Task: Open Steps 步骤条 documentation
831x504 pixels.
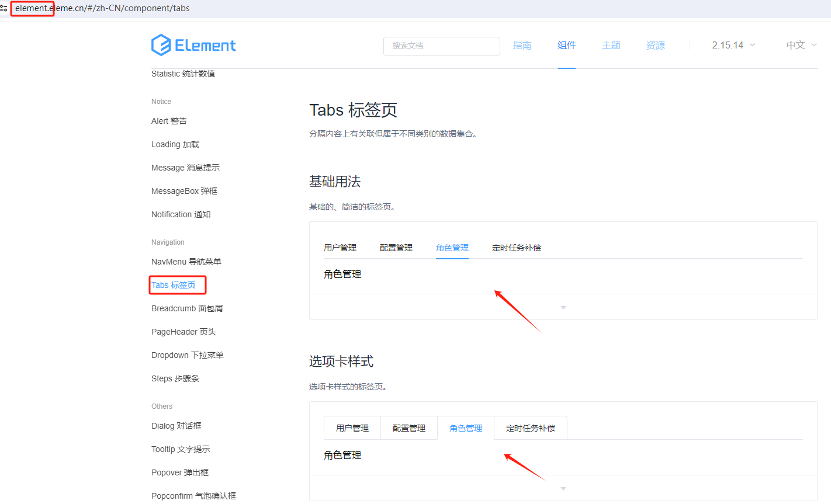Action: [x=174, y=378]
